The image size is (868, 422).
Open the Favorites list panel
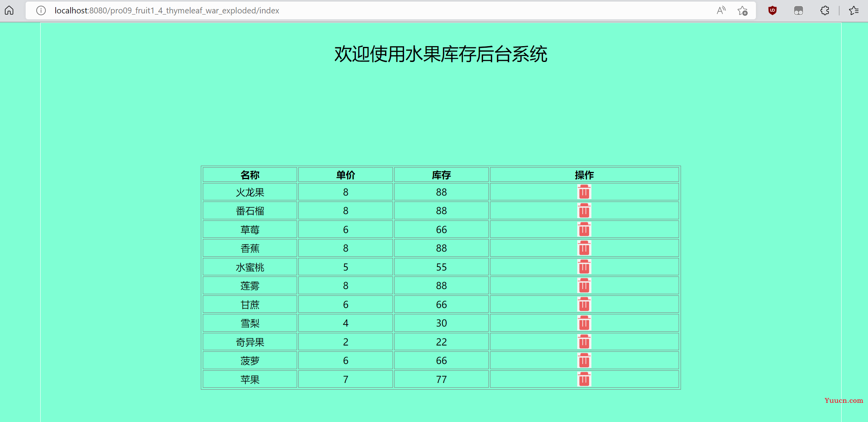(854, 11)
